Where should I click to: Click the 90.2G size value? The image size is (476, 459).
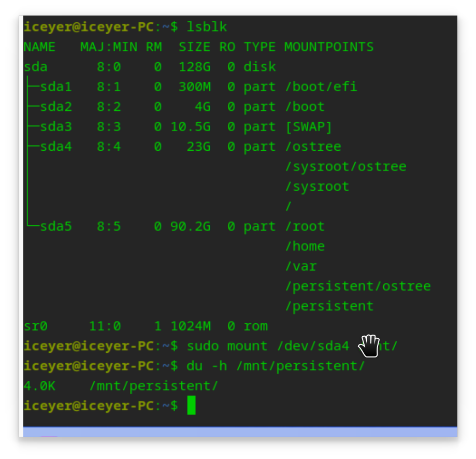(x=190, y=226)
